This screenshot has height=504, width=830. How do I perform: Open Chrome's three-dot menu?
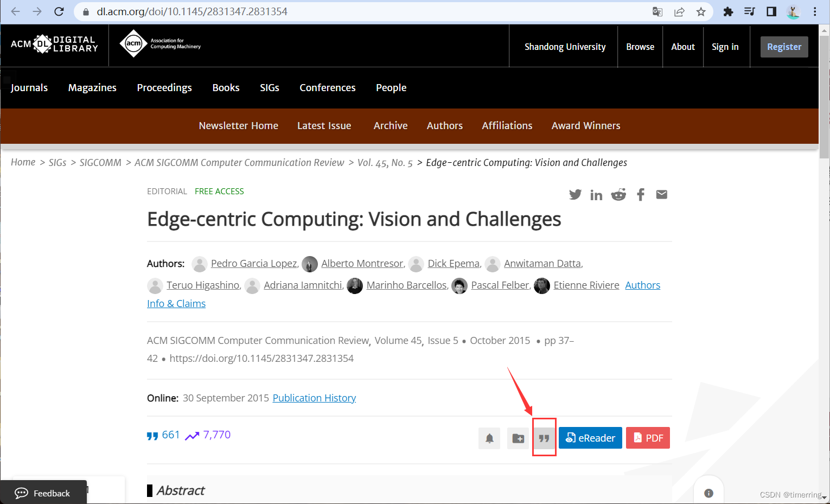(815, 11)
